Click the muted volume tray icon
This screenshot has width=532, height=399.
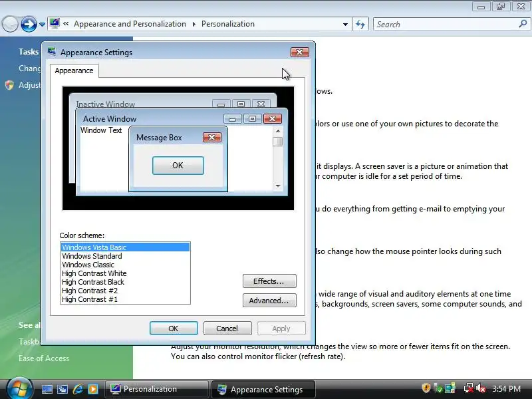coord(481,388)
